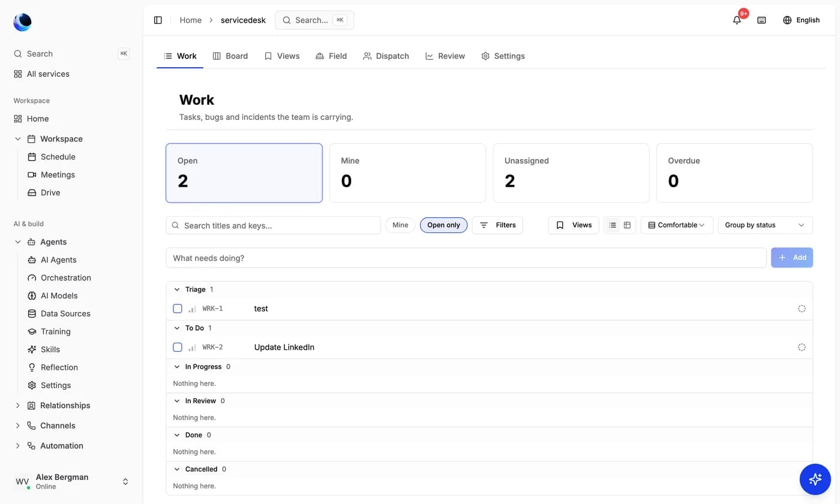This screenshot has width=840, height=504.
Task: Switch to table layout icon
Action: coord(627,225)
